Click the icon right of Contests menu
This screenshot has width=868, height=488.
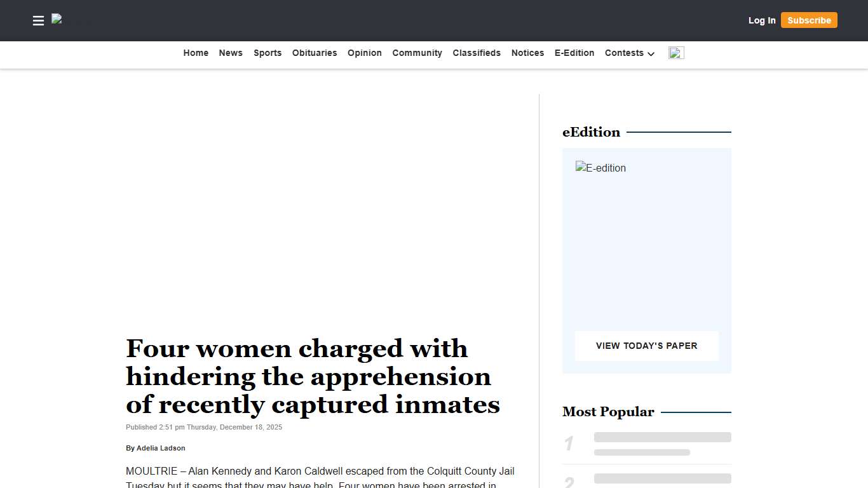[675, 53]
